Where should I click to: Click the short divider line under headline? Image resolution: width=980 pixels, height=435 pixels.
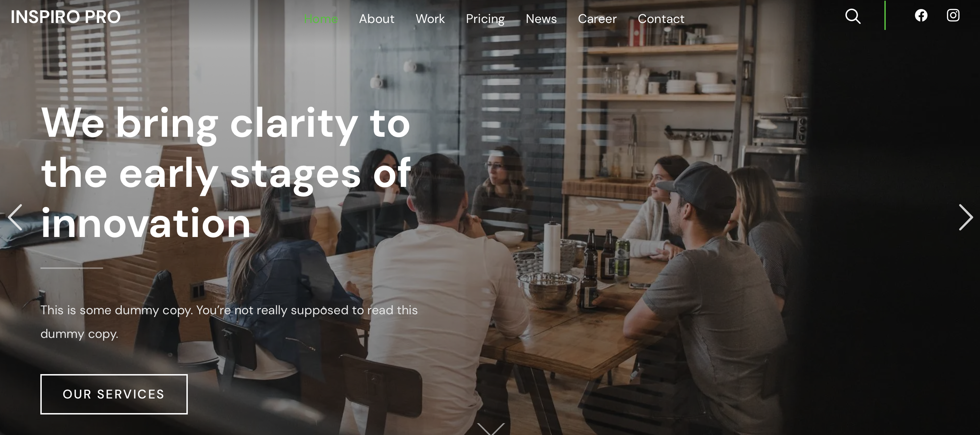(72, 268)
